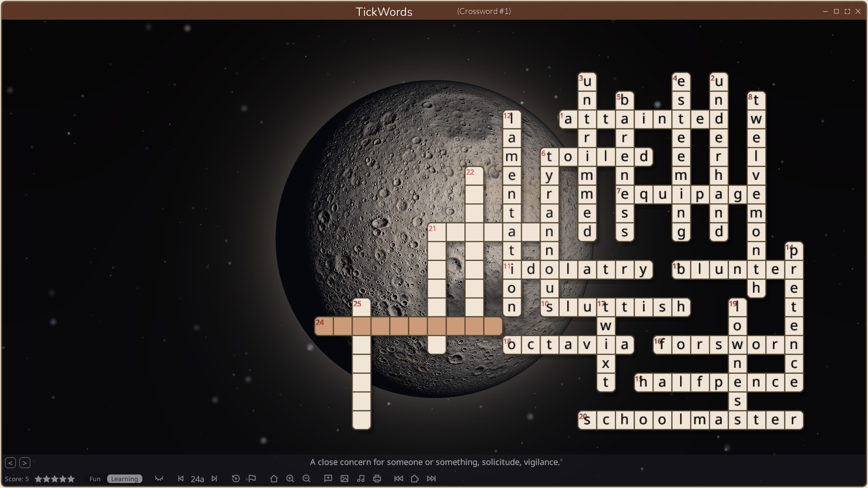Select the bottom empty cell of 25 down
The height and width of the screenshot is (488, 868).
coord(362,420)
